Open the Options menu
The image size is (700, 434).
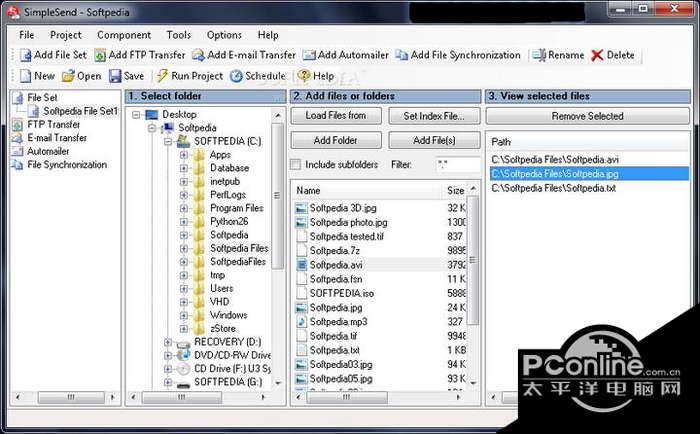(x=224, y=35)
